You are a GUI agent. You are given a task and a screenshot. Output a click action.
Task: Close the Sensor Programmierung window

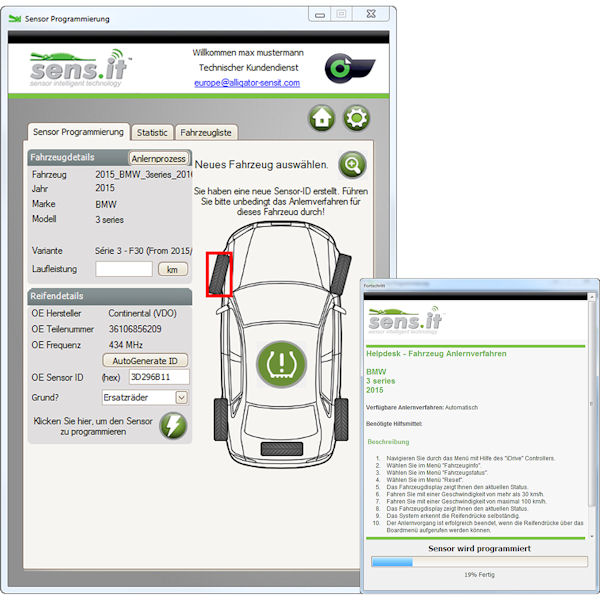point(370,14)
